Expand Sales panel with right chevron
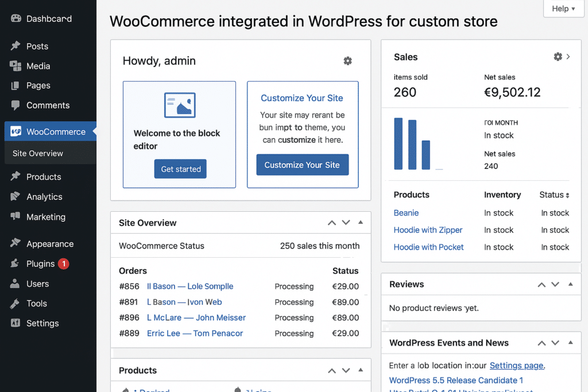This screenshot has height=392, width=588. [568, 57]
